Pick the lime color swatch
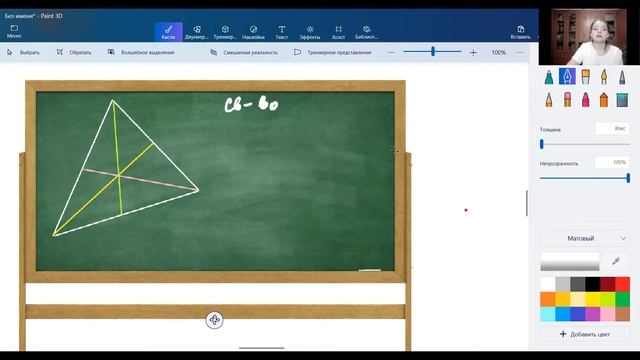This screenshot has height=360, width=640. pos(607,299)
